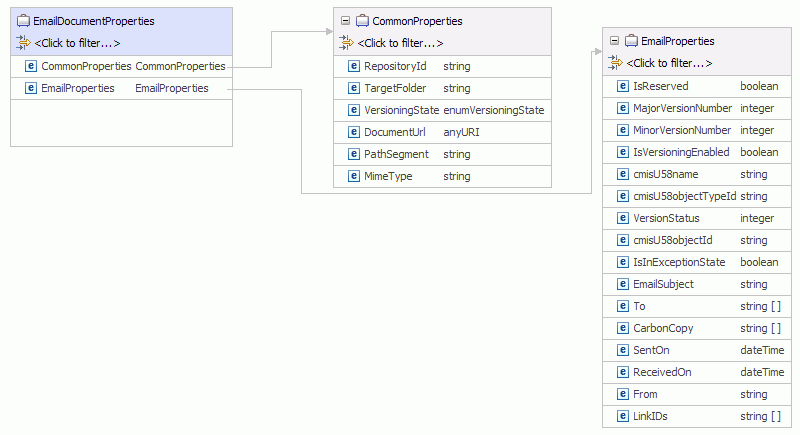The height and width of the screenshot is (435, 800).
Task: Select the EmailSubject attribute name
Action: (663, 284)
